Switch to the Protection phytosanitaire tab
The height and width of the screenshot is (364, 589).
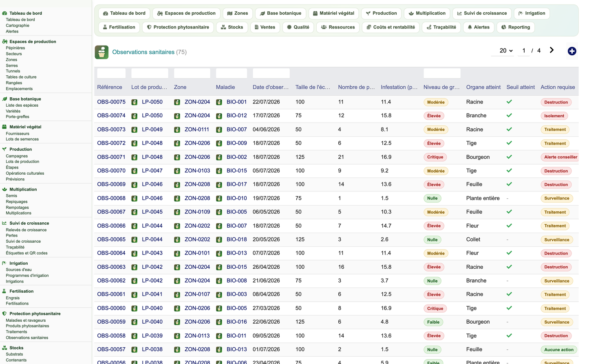[178, 27]
